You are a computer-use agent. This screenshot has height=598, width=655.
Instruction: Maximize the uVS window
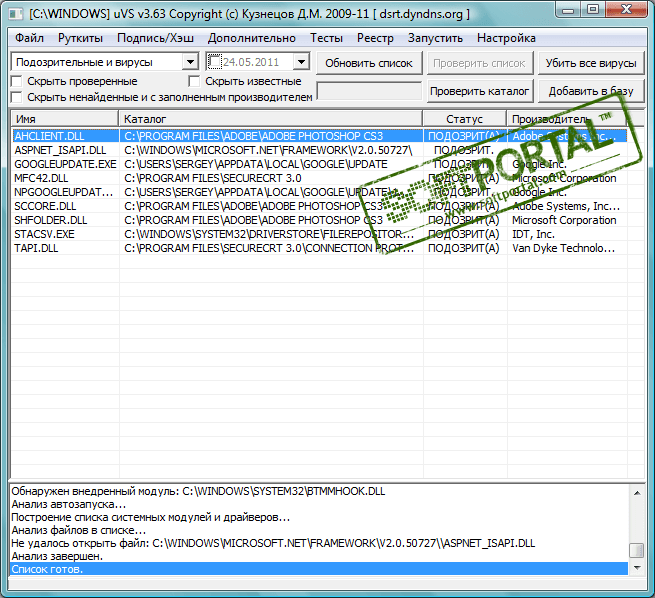pos(593,10)
